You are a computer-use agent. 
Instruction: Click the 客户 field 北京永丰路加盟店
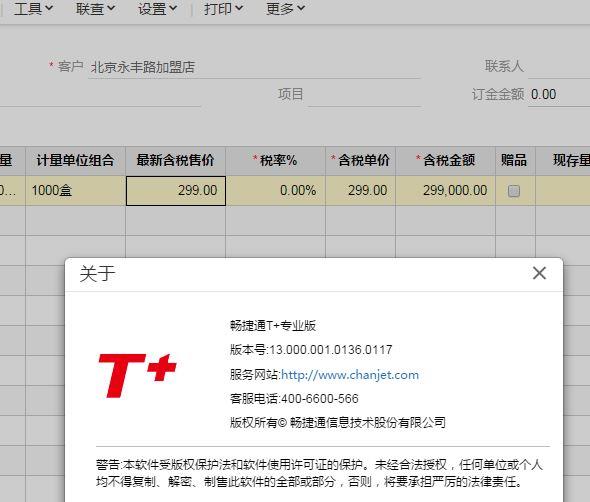254,67
